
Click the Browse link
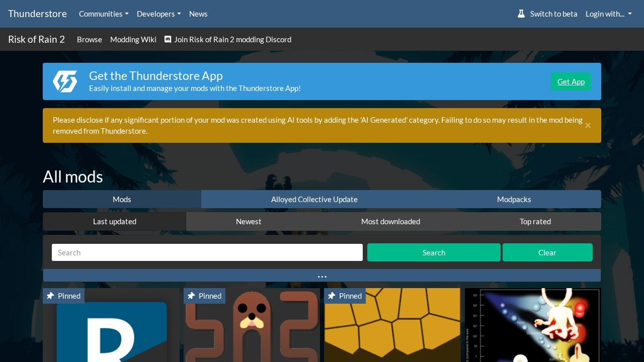tap(90, 39)
